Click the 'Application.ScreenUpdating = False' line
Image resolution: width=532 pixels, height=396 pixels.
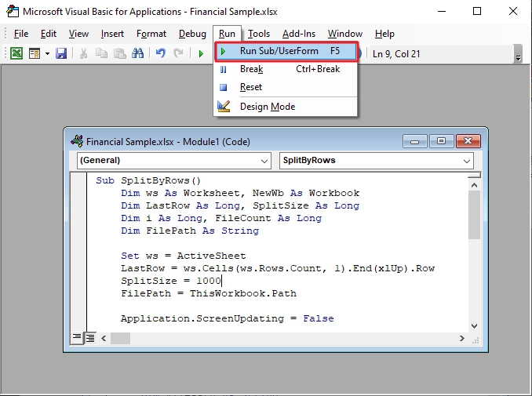pos(228,318)
